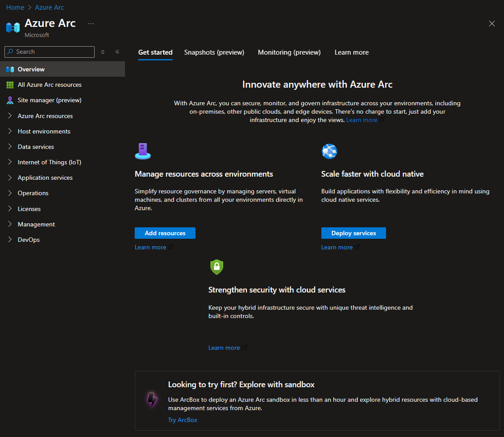Open Learn more under Strengthen security

point(224,348)
